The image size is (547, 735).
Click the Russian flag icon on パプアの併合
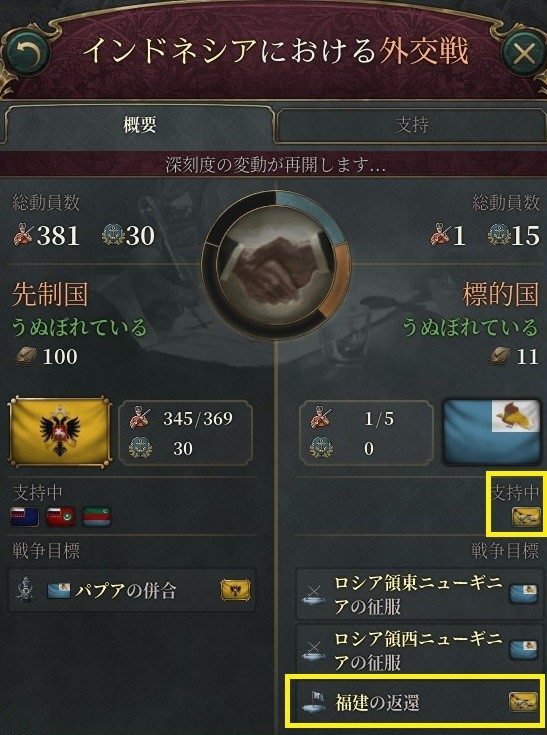235,590
